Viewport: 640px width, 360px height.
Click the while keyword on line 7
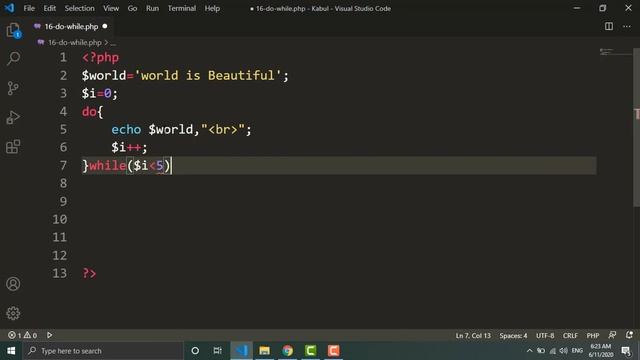107,165
